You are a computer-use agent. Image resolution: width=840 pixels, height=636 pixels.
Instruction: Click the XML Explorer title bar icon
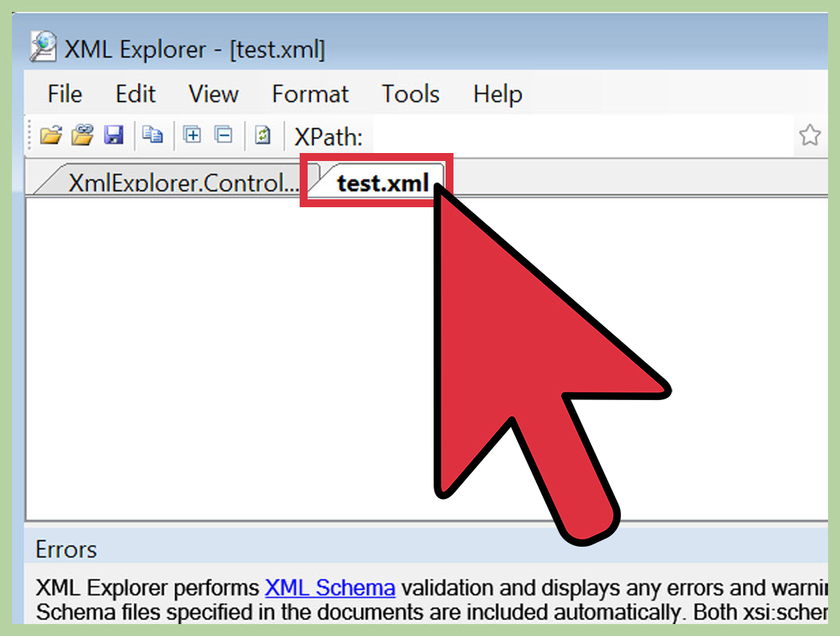[x=45, y=49]
